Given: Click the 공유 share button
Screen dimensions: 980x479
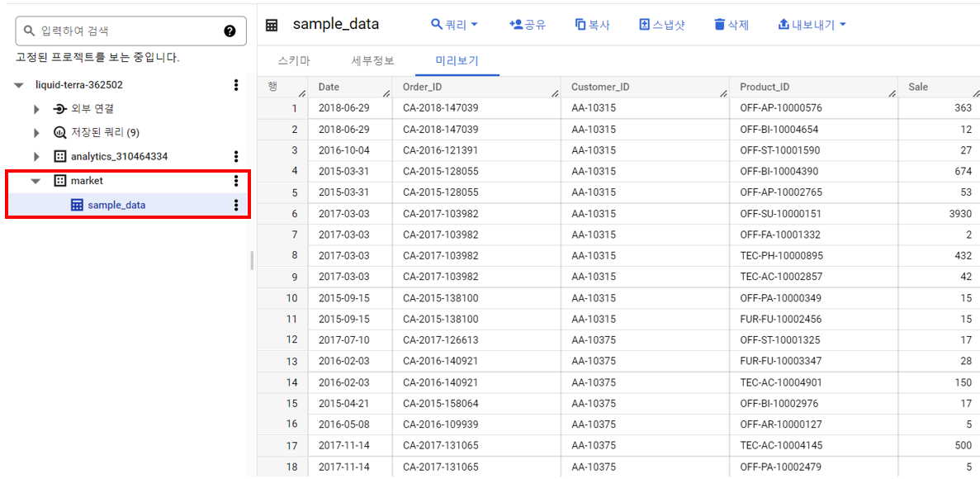Looking at the screenshot, I should pos(528,25).
